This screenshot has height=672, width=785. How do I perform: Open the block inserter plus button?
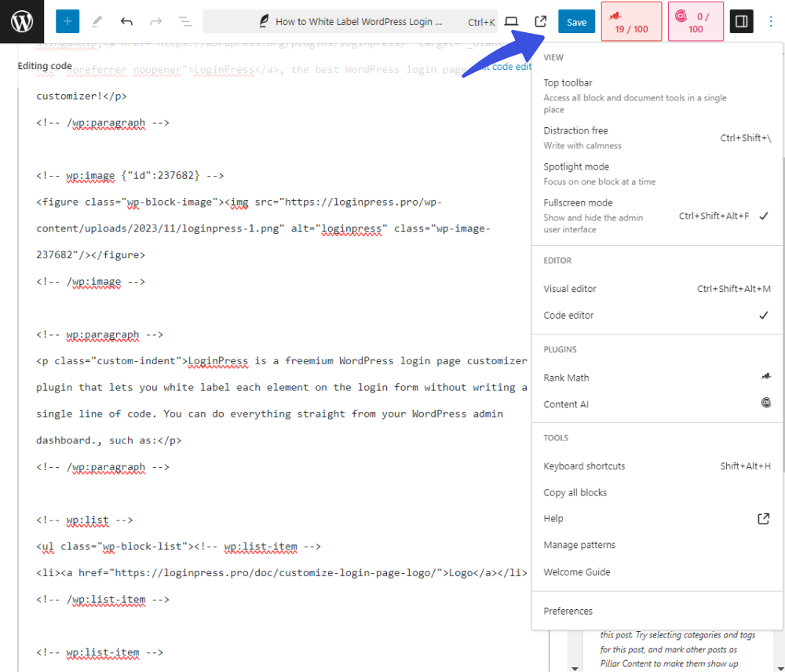click(68, 21)
